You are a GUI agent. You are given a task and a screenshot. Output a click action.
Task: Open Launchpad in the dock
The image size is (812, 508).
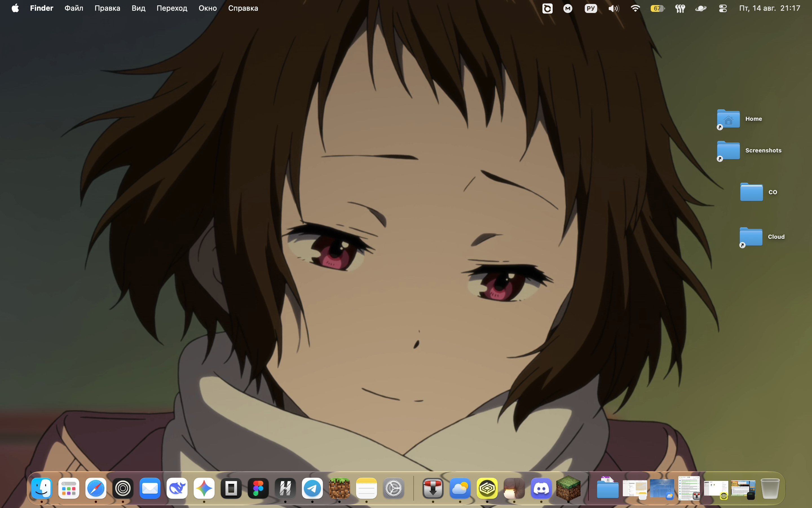point(69,488)
